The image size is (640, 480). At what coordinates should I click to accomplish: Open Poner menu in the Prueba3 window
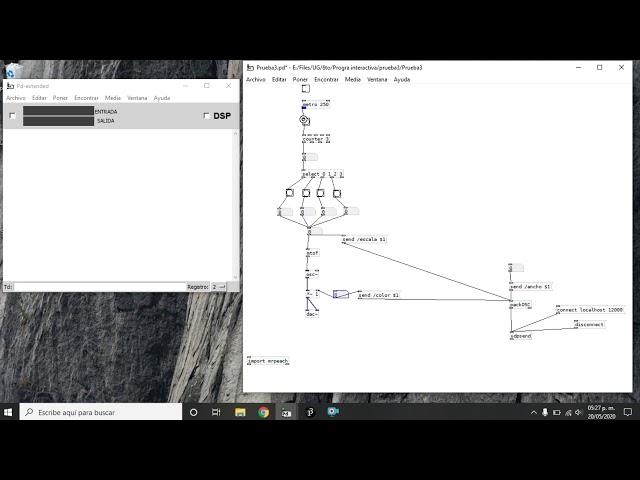[x=300, y=80]
